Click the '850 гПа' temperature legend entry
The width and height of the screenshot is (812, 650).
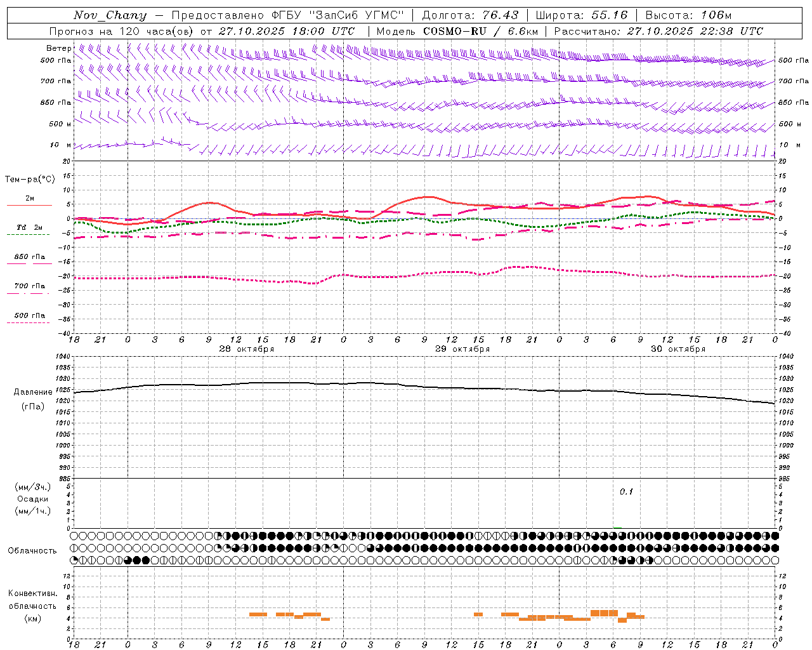point(30,257)
